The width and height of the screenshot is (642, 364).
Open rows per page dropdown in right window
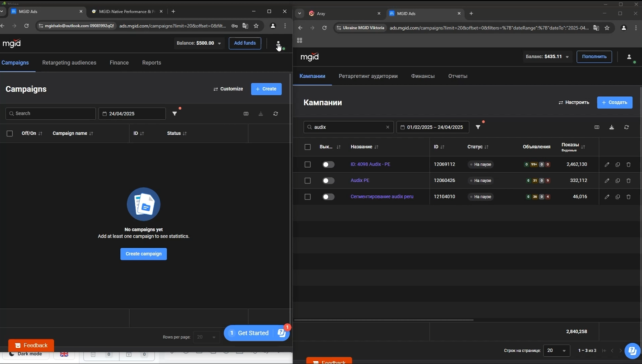point(557,350)
